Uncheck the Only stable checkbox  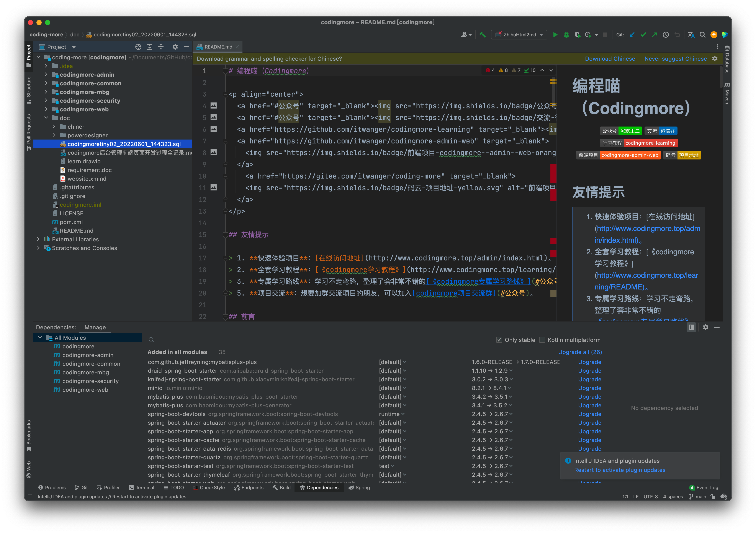pos(499,340)
